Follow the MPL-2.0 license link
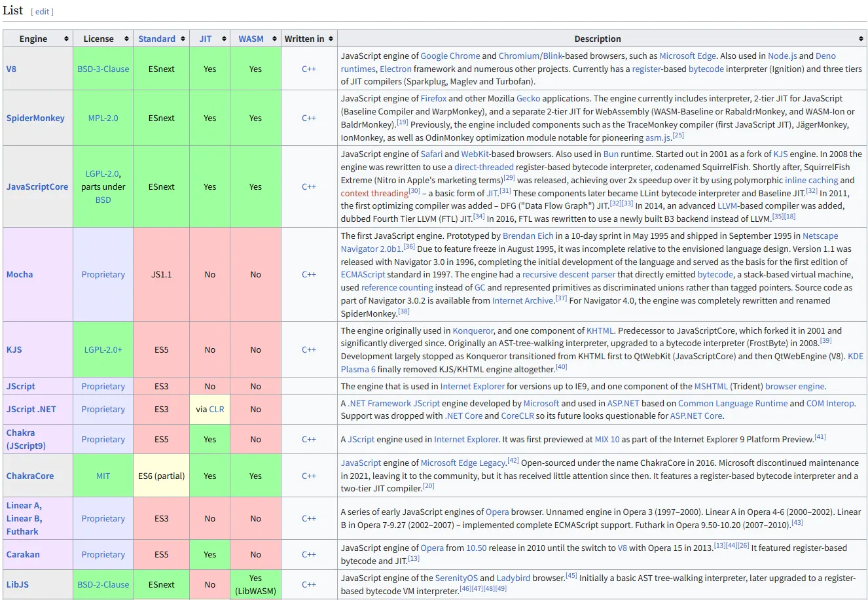868x600 pixels. pos(103,118)
